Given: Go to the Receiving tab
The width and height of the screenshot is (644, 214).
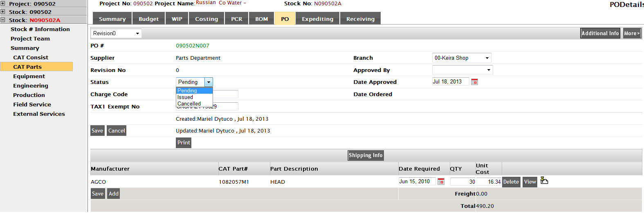Looking at the screenshot, I should pyautogui.click(x=360, y=19).
